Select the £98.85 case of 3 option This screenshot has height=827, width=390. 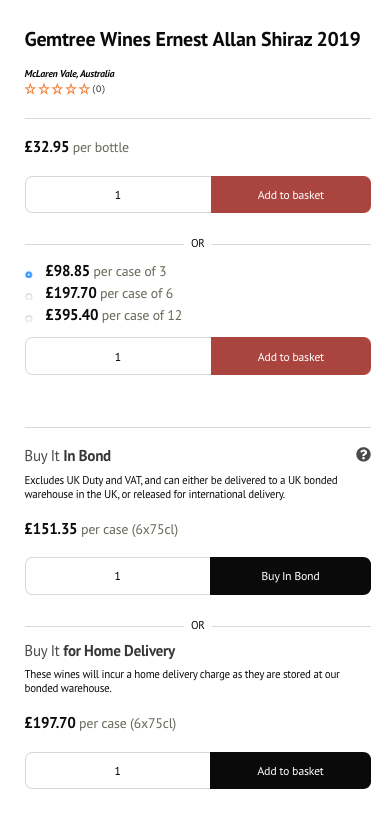tap(29, 274)
